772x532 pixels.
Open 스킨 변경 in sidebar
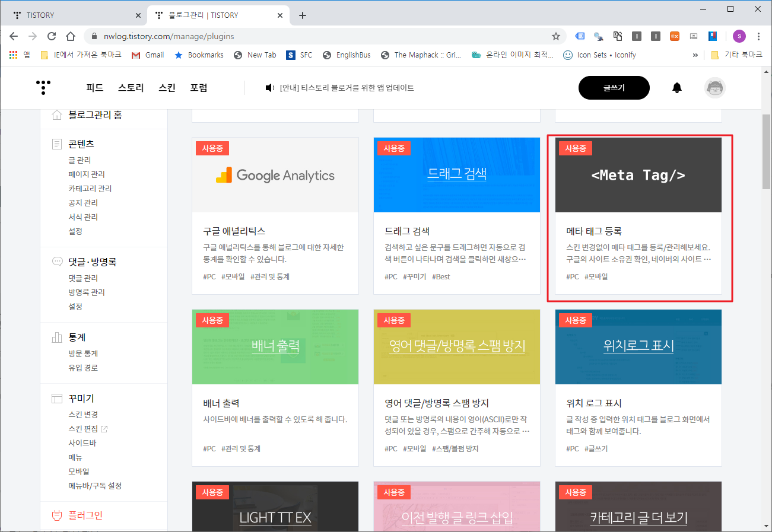pos(83,415)
